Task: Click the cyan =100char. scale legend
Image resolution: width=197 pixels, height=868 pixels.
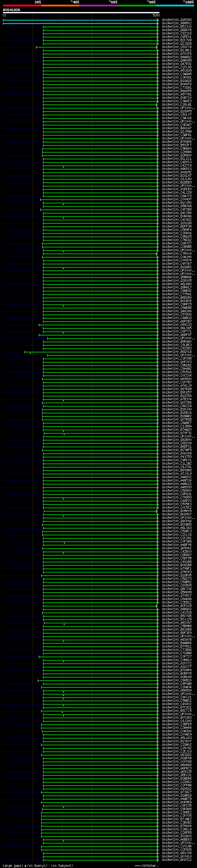Action: pyautogui.click(x=147, y=865)
